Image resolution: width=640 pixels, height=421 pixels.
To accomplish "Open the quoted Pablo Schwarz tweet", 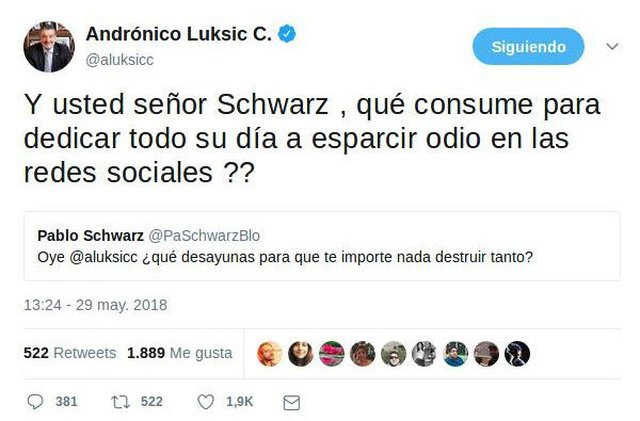I will [x=322, y=246].
